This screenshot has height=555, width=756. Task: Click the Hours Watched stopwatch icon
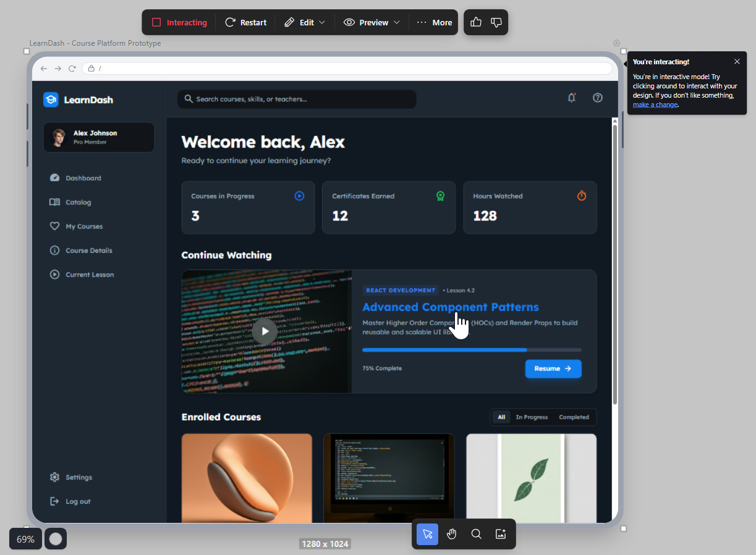582,196
